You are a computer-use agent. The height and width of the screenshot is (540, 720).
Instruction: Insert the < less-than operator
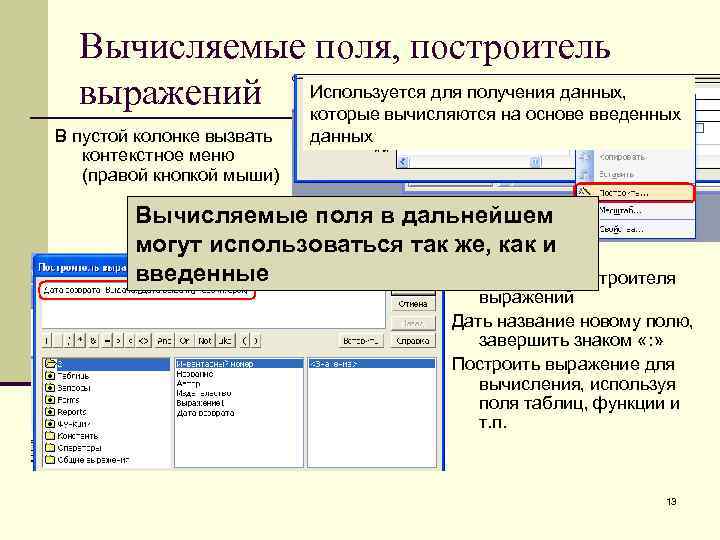pyautogui.click(x=130, y=341)
